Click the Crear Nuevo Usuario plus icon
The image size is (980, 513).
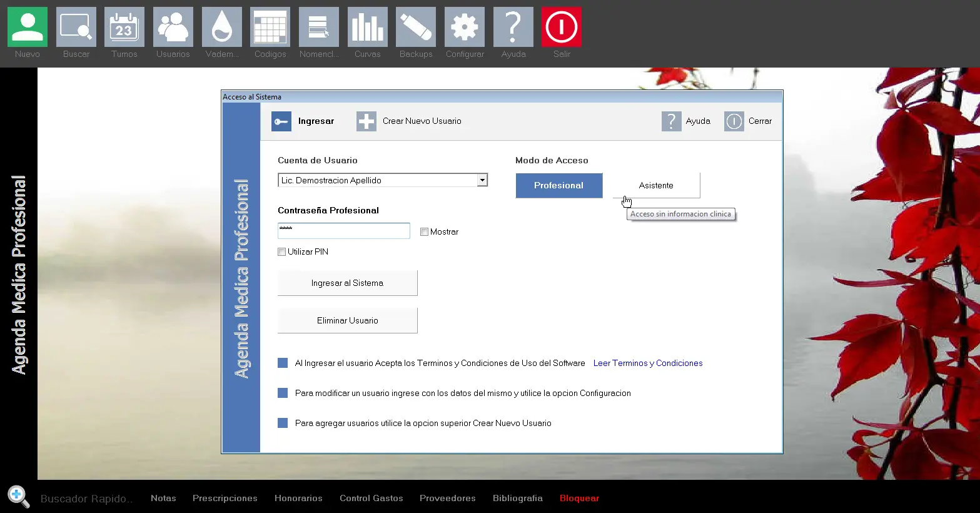(x=366, y=121)
